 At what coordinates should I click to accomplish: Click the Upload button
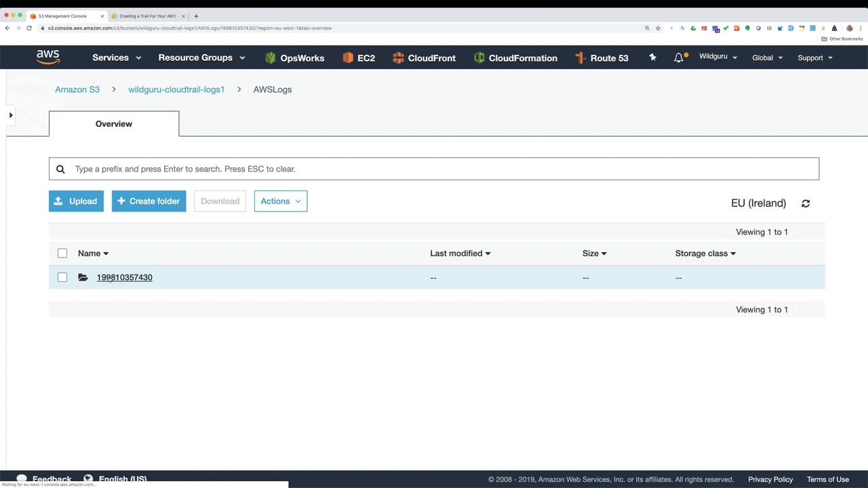pyautogui.click(x=76, y=201)
